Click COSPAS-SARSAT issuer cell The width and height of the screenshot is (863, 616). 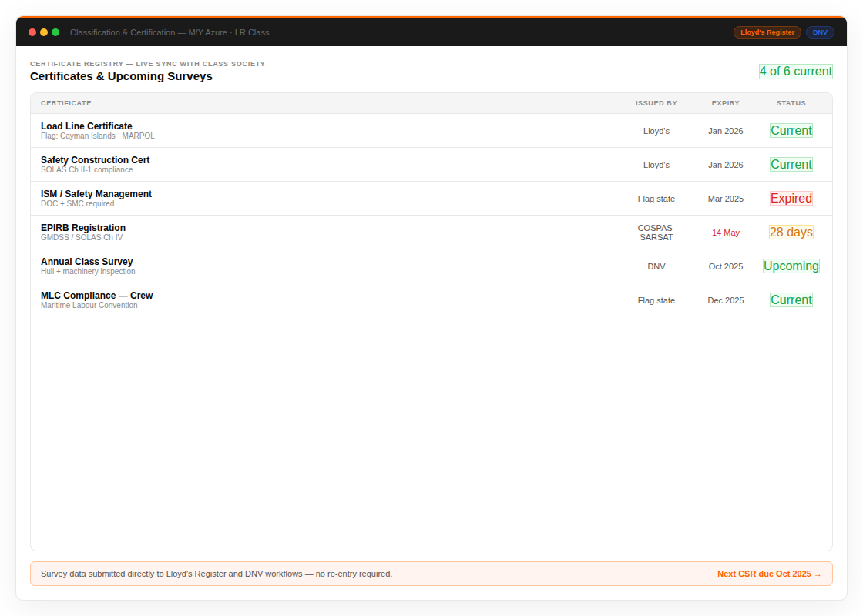click(656, 233)
